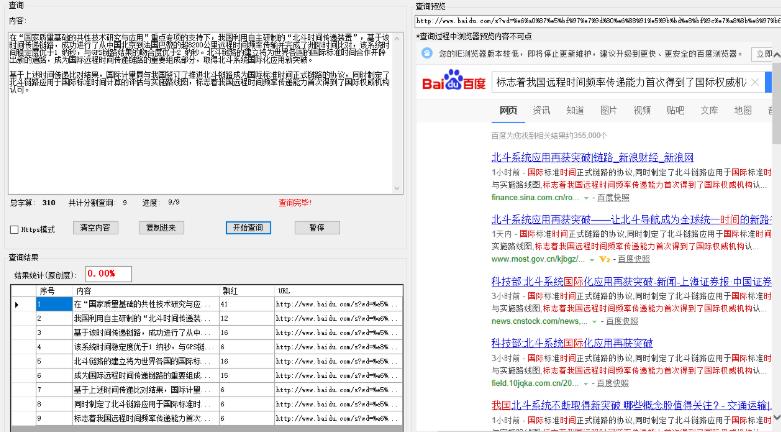The width and height of the screenshot is (781, 432).
Task: Click the URL cell in row 5
Action: [x=338, y=361]
